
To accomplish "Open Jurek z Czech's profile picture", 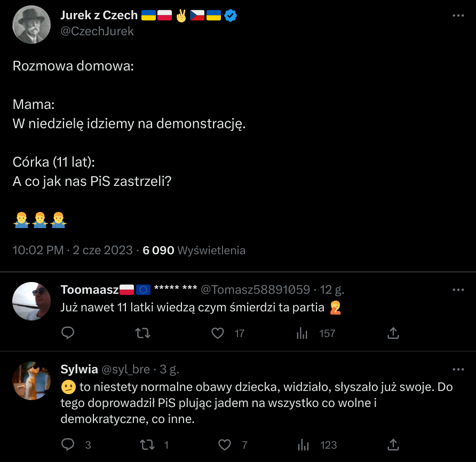I will (x=31, y=24).
